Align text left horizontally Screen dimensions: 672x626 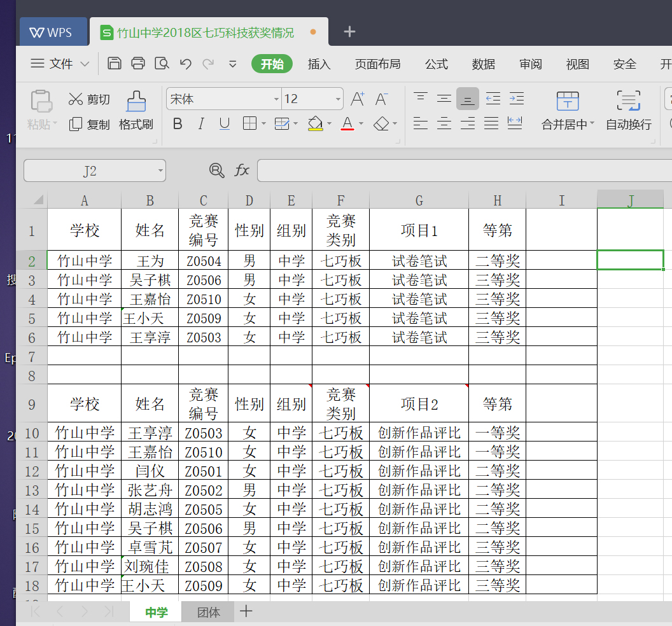coord(421,123)
